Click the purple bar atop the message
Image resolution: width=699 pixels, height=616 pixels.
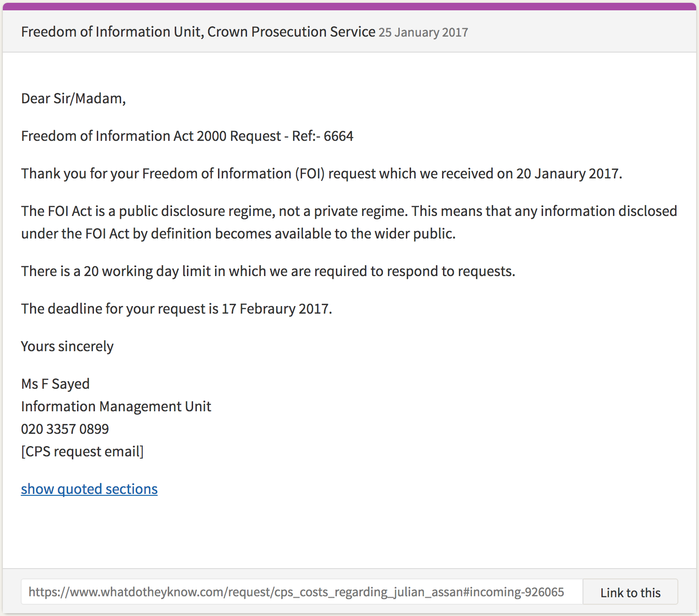pyautogui.click(x=349, y=6)
